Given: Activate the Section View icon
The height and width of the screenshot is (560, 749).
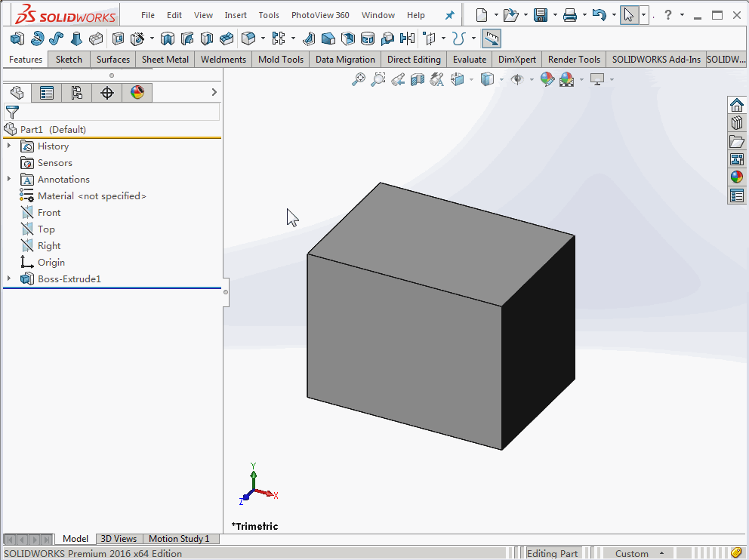Looking at the screenshot, I should 418,79.
